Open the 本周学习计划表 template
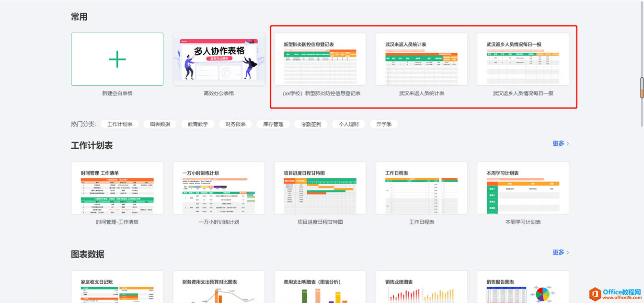Image resolution: width=644 pixels, height=303 pixels. (523, 188)
